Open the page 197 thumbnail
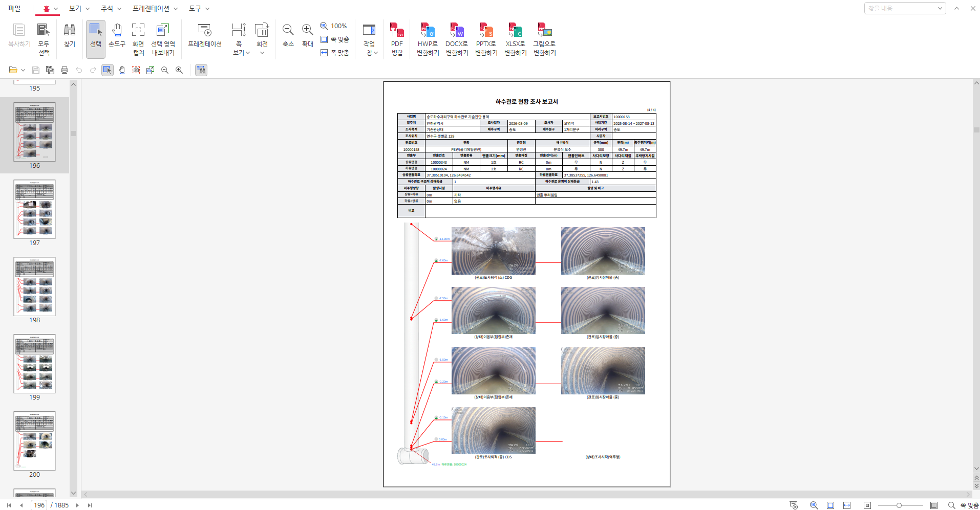 coord(34,209)
